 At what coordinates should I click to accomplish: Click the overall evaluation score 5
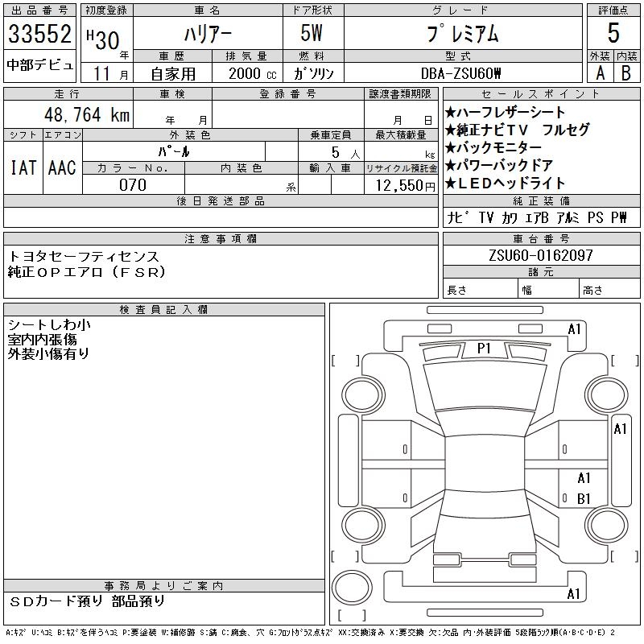pyautogui.click(x=613, y=33)
